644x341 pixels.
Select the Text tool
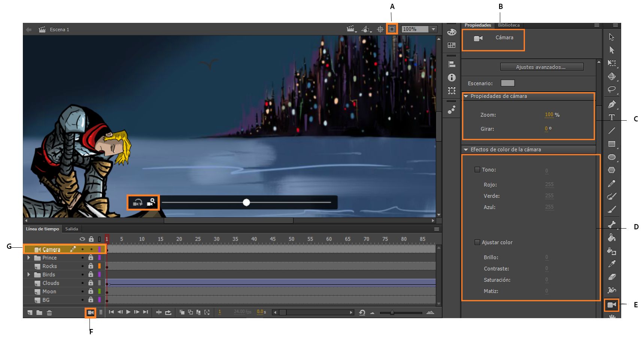click(611, 117)
